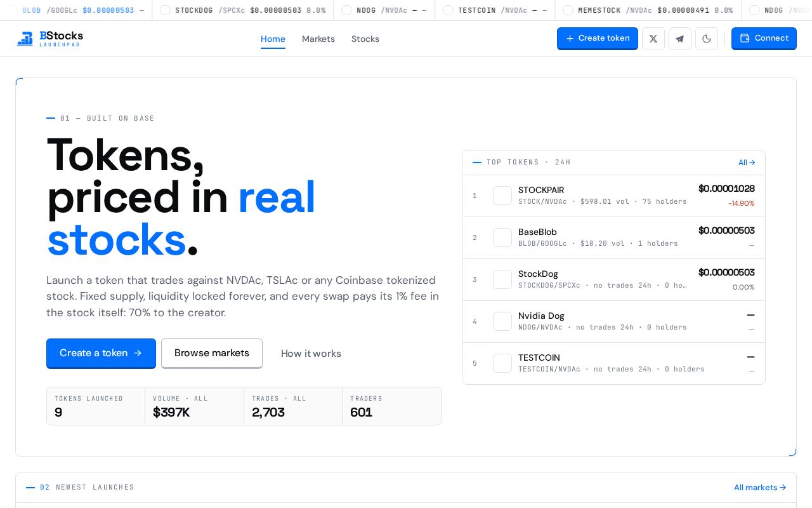Open the StockDog token name
812x508 pixels.
(538, 274)
